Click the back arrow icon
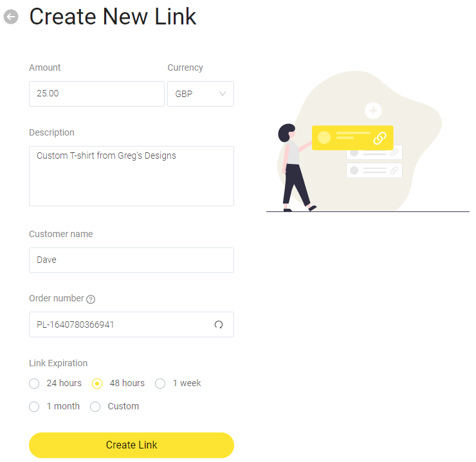This screenshot has height=462, width=476. coord(11,17)
